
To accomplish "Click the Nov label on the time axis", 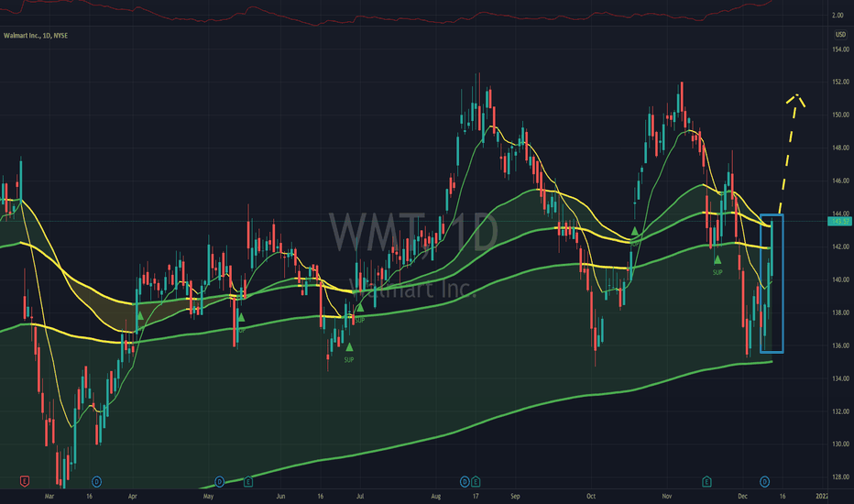I will (x=667, y=497).
